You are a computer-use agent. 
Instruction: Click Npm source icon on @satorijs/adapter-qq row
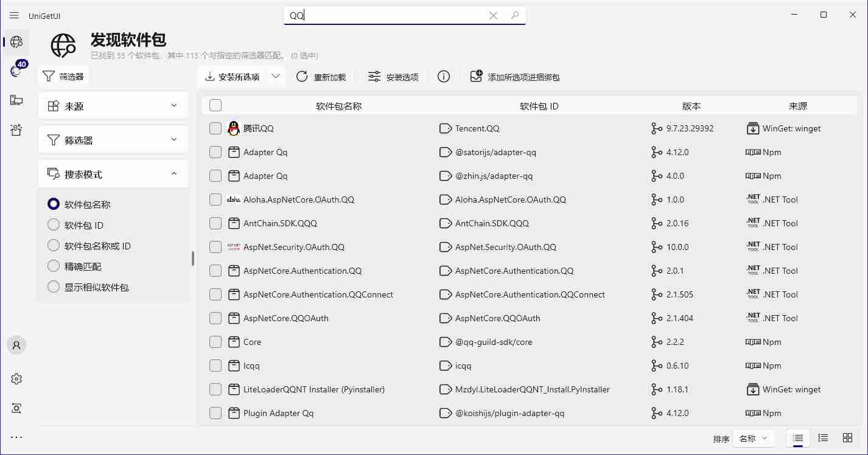tap(753, 152)
